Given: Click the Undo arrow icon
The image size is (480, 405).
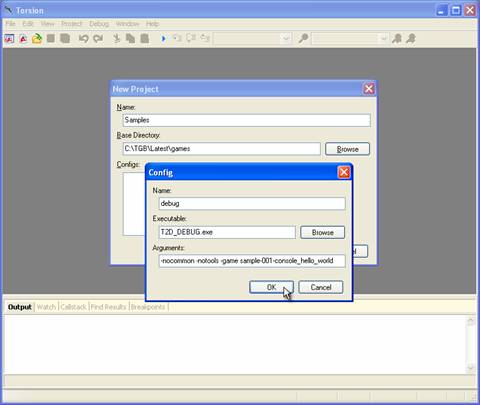Looking at the screenshot, I should (83, 39).
